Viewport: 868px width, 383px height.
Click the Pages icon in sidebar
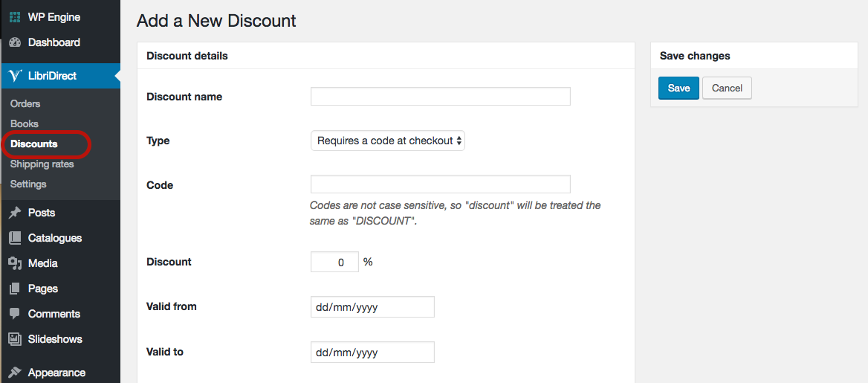click(x=15, y=289)
